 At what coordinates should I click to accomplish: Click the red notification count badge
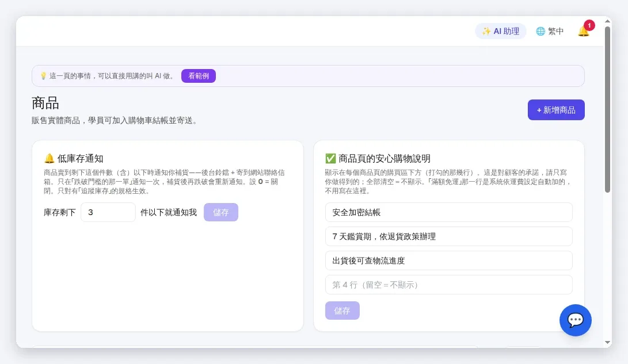click(589, 25)
